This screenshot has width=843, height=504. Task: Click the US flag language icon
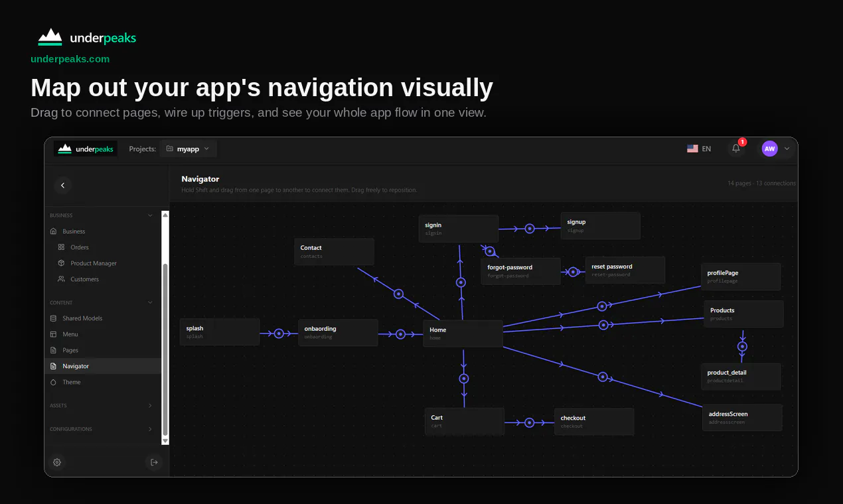pyautogui.click(x=692, y=149)
